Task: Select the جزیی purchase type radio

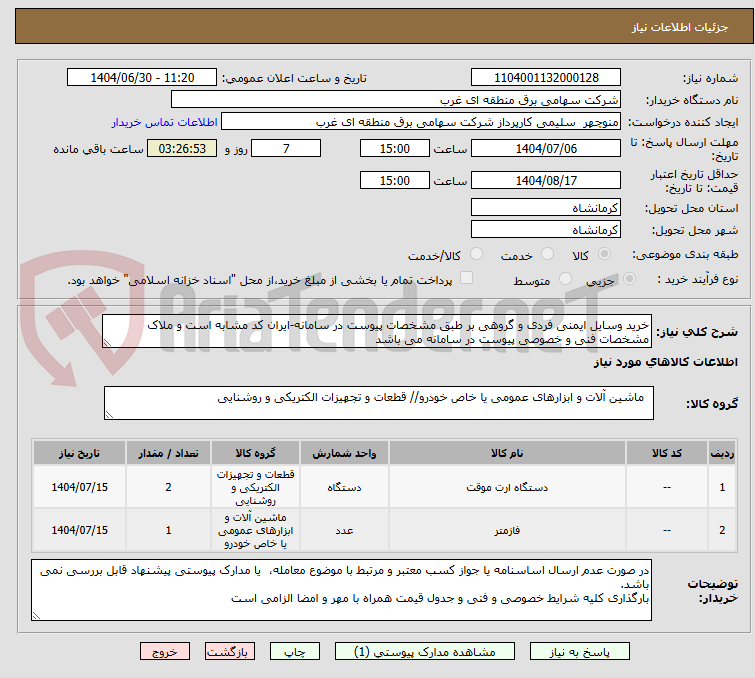Action: [629, 279]
